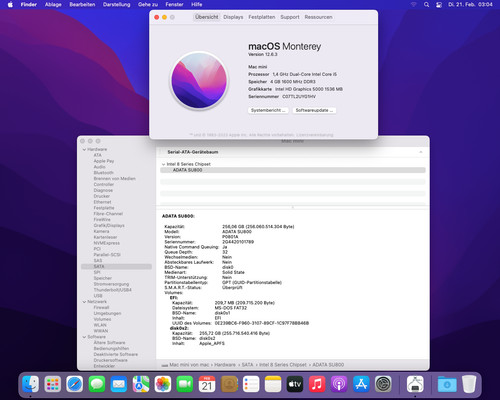Open Downloads folder in Dock
Viewport: 500px width, 400px height.
pyautogui.click(x=447, y=384)
